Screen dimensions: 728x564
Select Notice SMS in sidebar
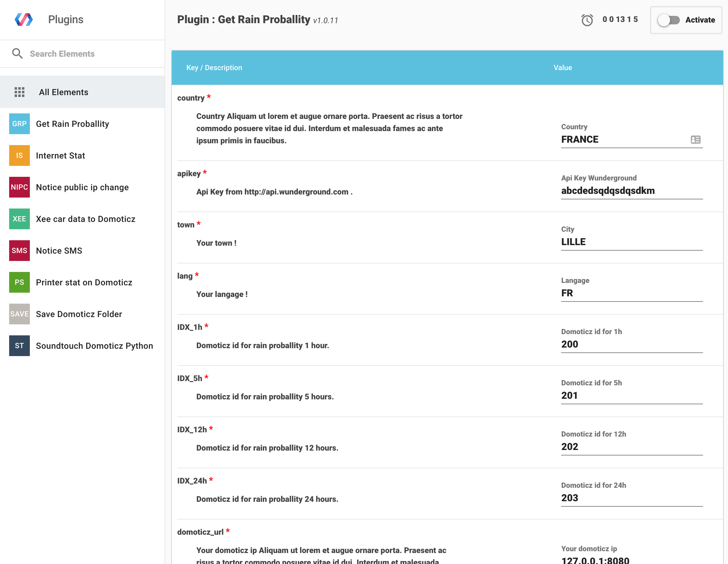coord(59,251)
